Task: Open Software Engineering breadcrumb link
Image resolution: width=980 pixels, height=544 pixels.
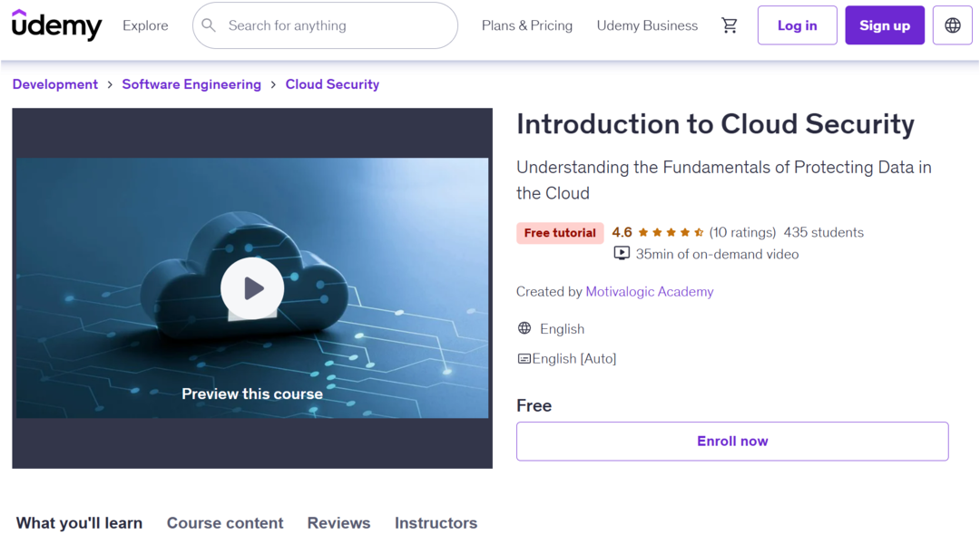Action: tap(191, 84)
